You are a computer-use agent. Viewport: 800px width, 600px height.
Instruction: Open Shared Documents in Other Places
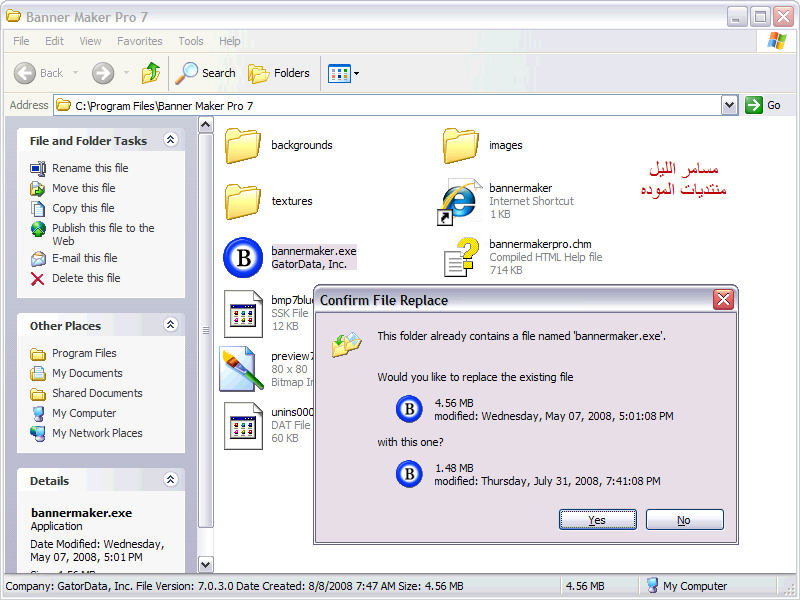97,393
